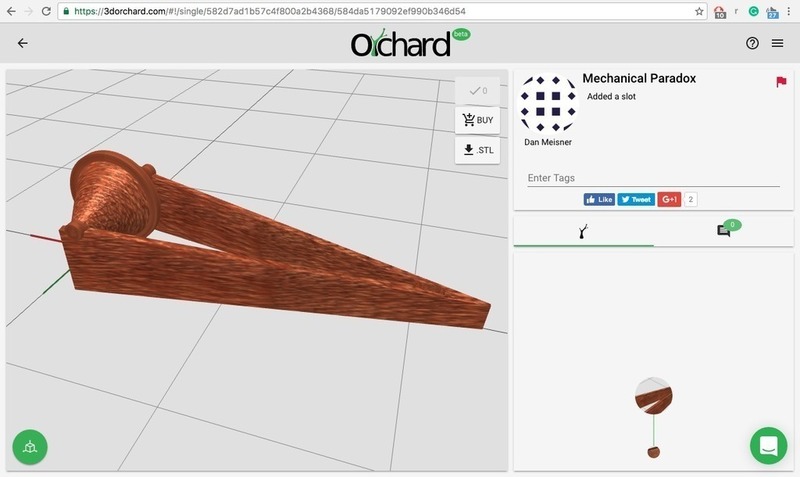The height and width of the screenshot is (477, 800).
Task: Click the secure padlock icon in URL bar
Action: tap(66, 11)
